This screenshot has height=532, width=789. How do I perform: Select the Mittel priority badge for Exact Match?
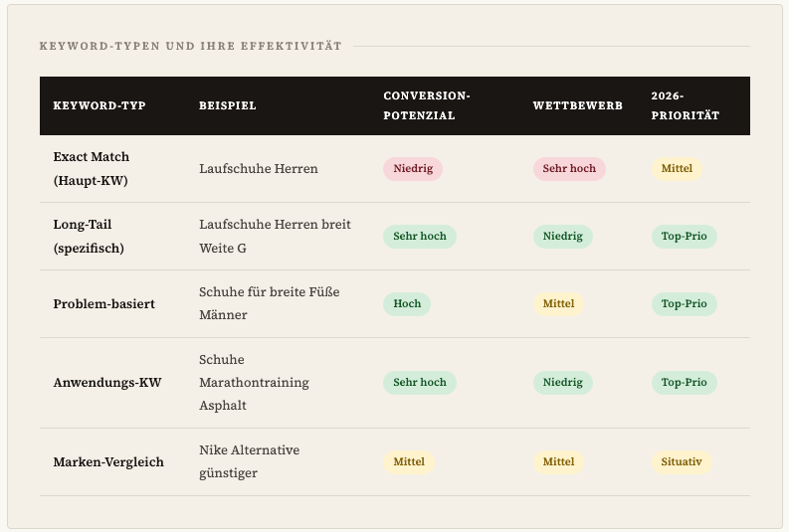click(677, 169)
